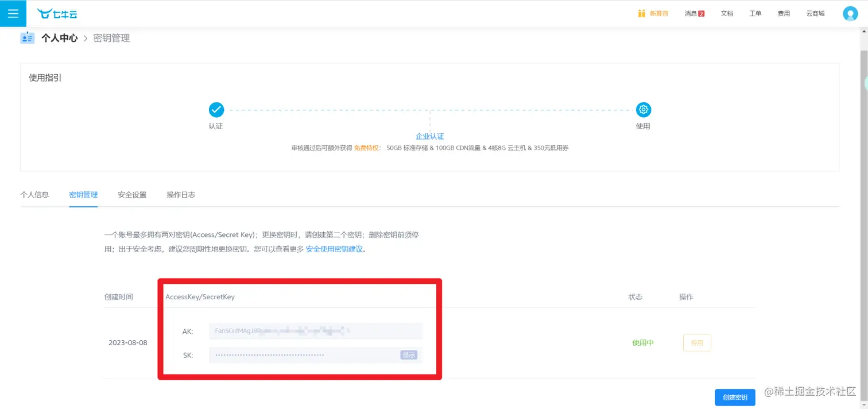Click the 停用 disable key button
The height and width of the screenshot is (409, 868).
697,343
